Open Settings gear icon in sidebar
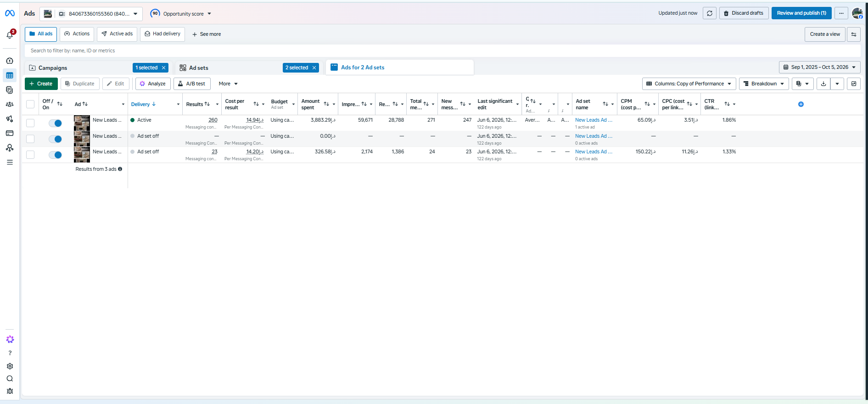This screenshot has height=404, width=868. [10, 366]
